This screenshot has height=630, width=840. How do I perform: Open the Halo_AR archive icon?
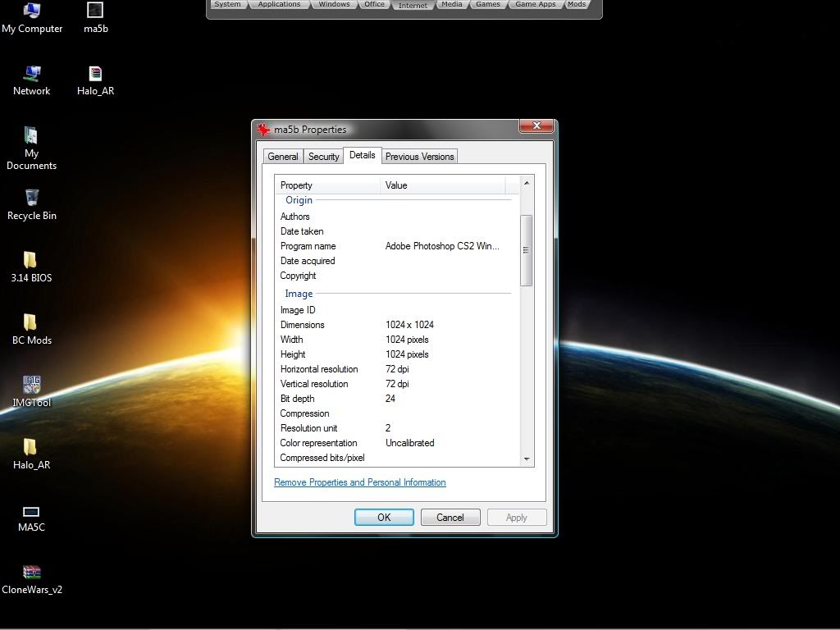(95, 80)
